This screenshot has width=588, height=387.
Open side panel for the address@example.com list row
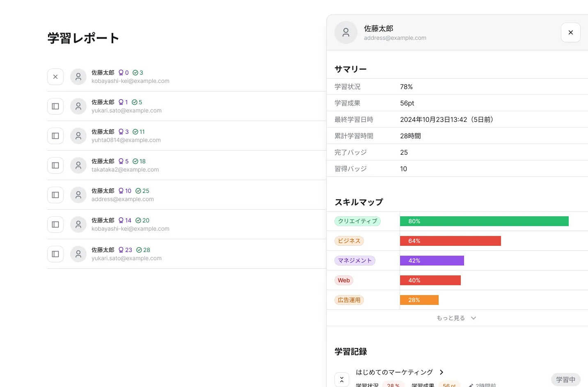(x=55, y=195)
